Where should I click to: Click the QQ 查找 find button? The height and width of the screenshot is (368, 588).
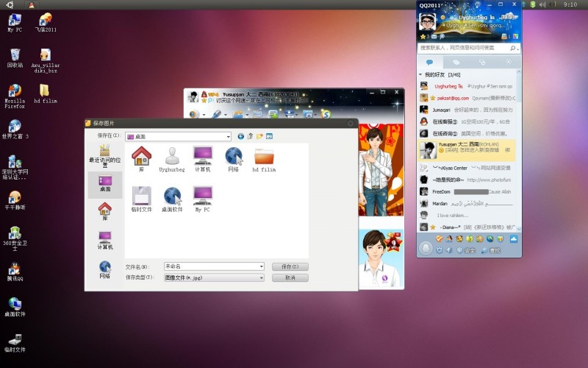(x=491, y=250)
